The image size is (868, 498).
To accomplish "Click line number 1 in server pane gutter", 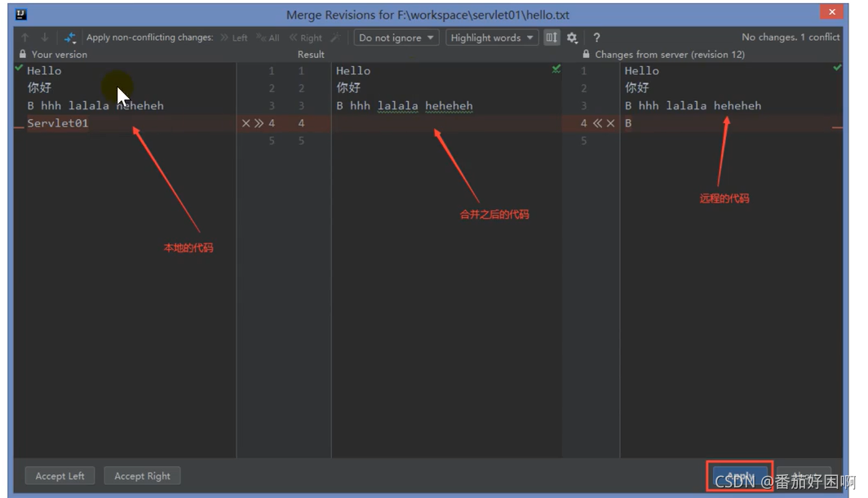I will (x=583, y=71).
